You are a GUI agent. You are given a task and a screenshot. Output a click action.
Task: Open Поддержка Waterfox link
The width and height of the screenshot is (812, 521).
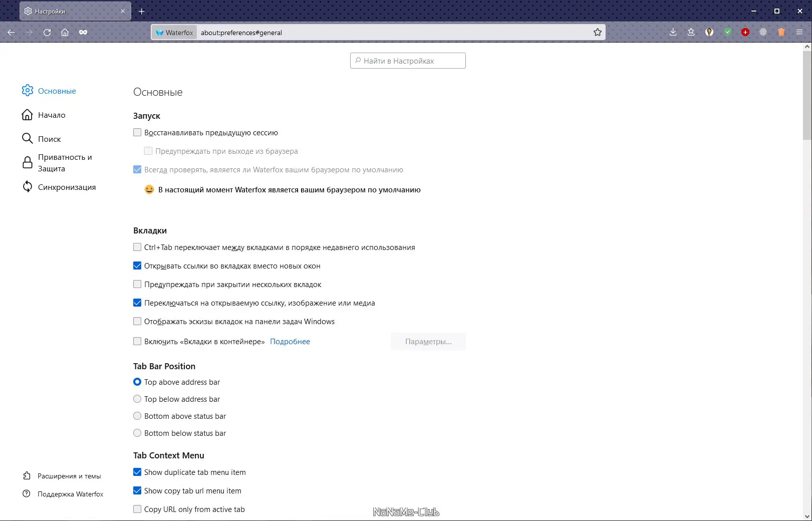(x=71, y=494)
